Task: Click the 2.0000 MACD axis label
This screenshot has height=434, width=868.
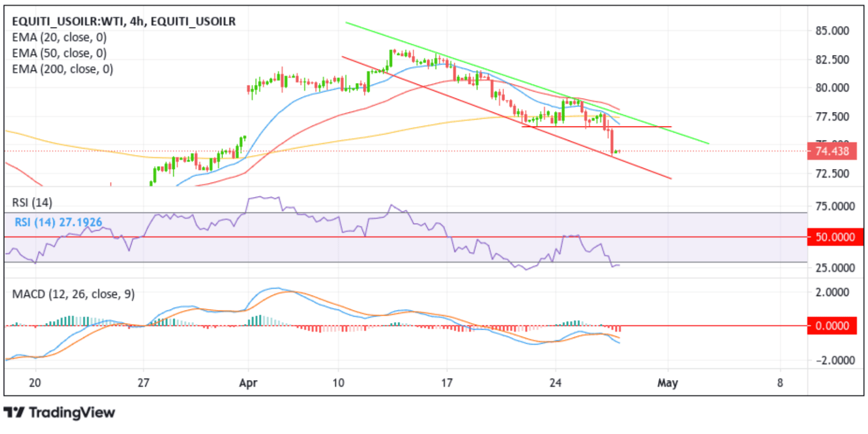Action: click(832, 292)
